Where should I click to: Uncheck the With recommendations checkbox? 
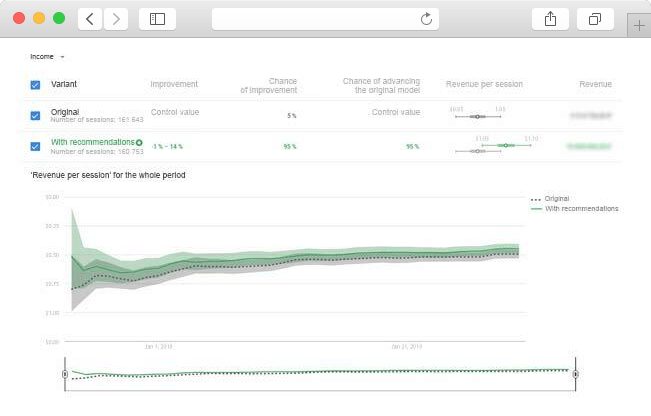(36, 146)
